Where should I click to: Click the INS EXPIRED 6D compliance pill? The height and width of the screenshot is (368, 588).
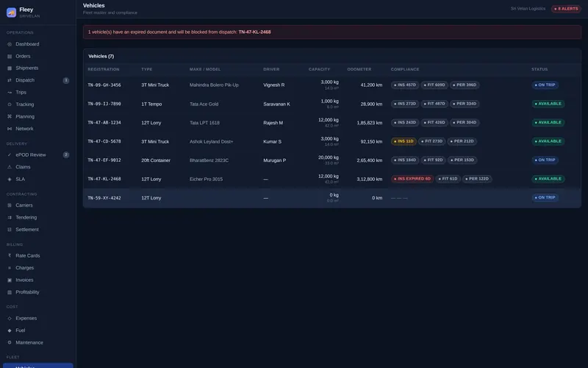412,179
